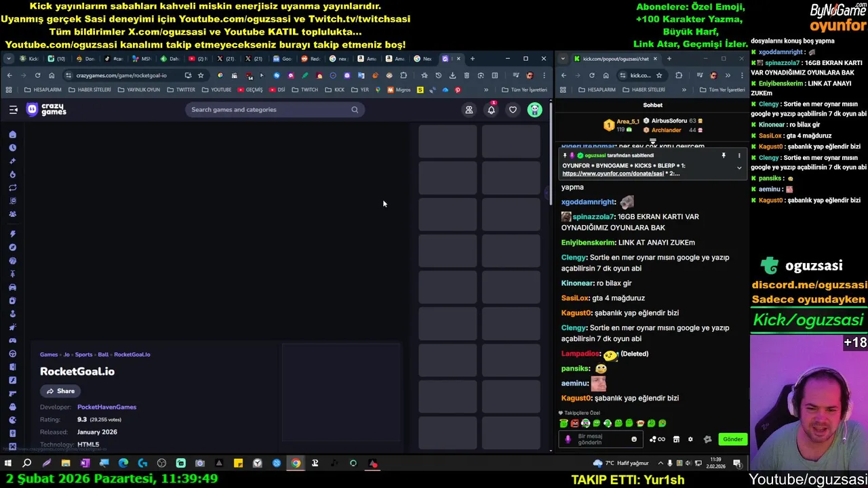
Task: Open HESAPLARIM bookmarks folder in main browser
Action: (42, 89)
